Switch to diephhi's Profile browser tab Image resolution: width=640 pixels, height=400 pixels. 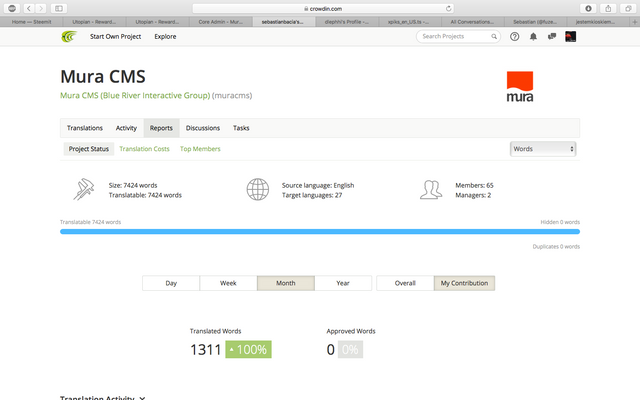coord(347,22)
